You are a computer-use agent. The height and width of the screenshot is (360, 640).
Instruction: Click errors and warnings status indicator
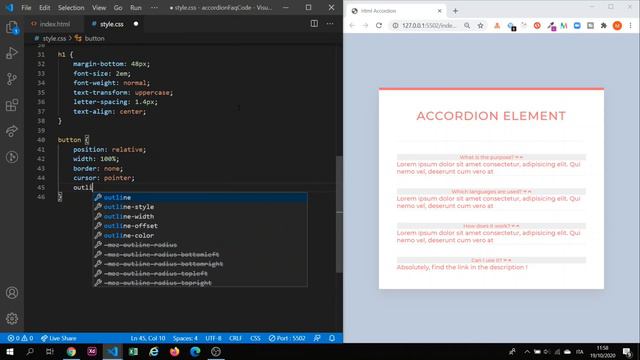point(20,338)
